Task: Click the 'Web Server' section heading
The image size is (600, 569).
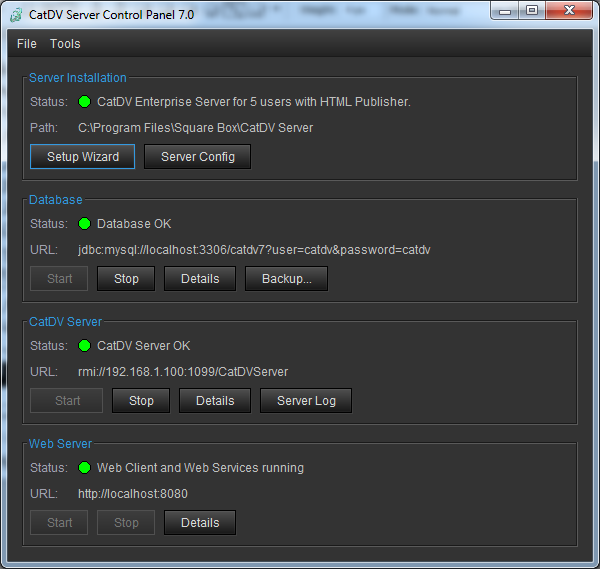Action: 60,444
